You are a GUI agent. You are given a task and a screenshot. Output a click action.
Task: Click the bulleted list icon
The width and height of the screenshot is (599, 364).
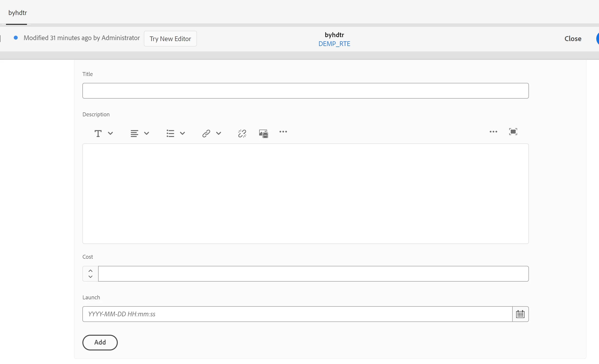pyautogui.click(x=170, y=134)
